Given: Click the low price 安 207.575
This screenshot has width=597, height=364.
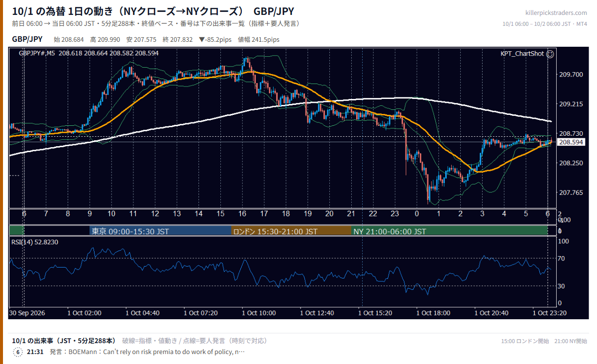Looking at the screenshot, I should 142,40.
